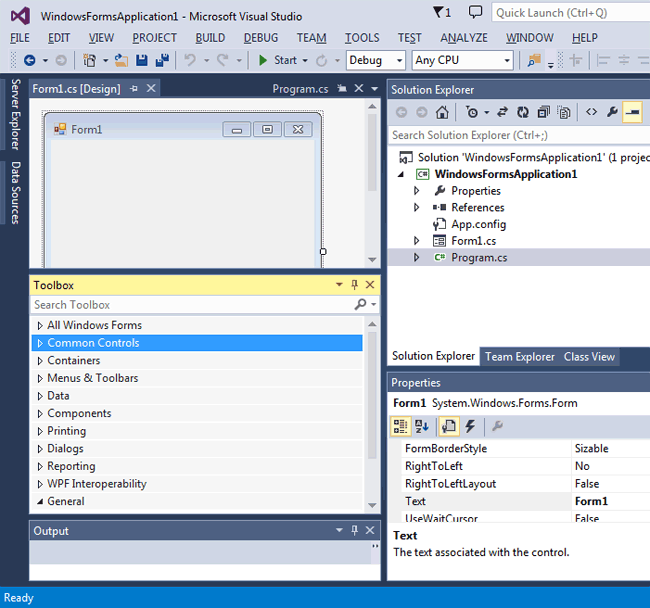Click the Pending Changes Filter clock icon

click(x=472, y=112)
